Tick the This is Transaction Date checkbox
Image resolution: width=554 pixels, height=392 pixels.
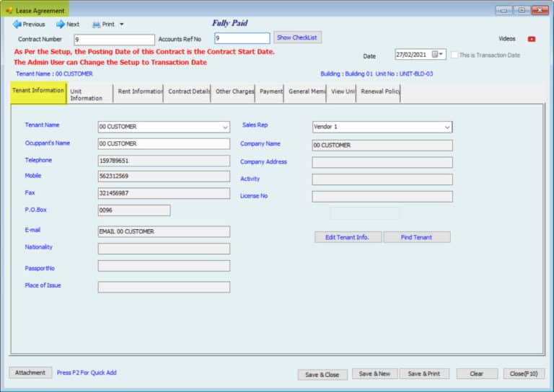point(454,55)
